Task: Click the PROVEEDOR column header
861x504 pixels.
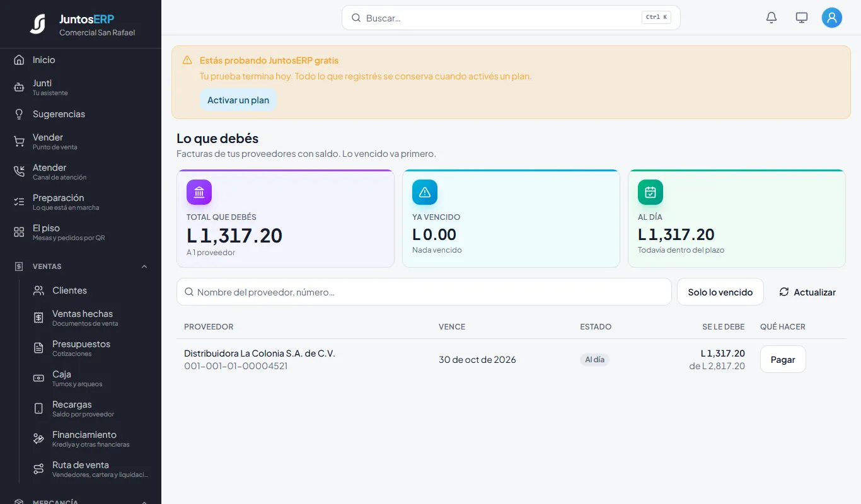Action: [x=209, y=327]
